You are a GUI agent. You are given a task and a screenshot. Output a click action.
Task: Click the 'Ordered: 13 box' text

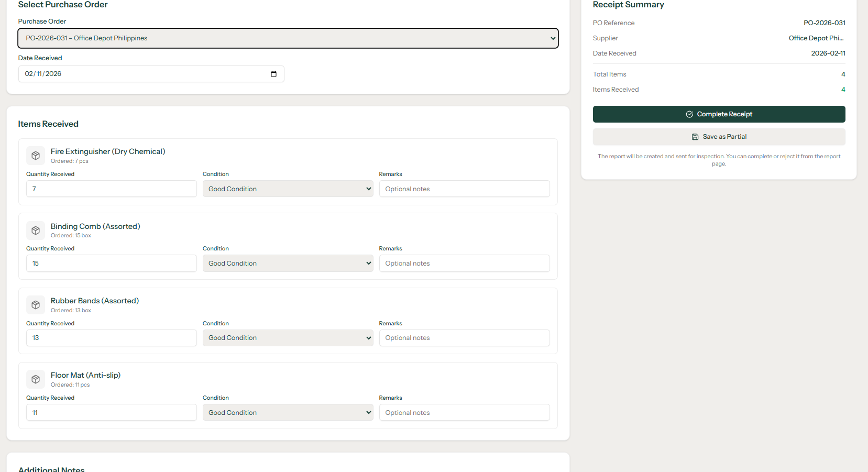[x=71, y=311]
